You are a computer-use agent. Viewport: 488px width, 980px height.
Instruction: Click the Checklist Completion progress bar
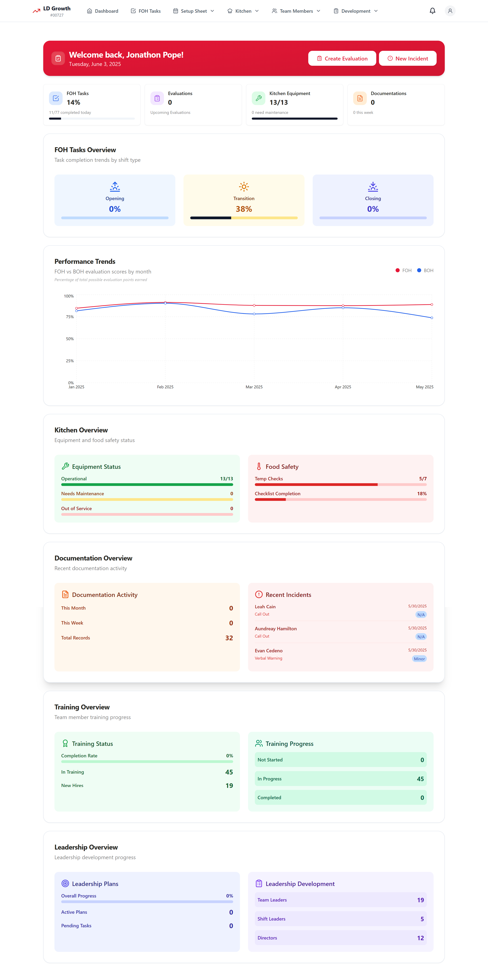click(x=341, y=499)
